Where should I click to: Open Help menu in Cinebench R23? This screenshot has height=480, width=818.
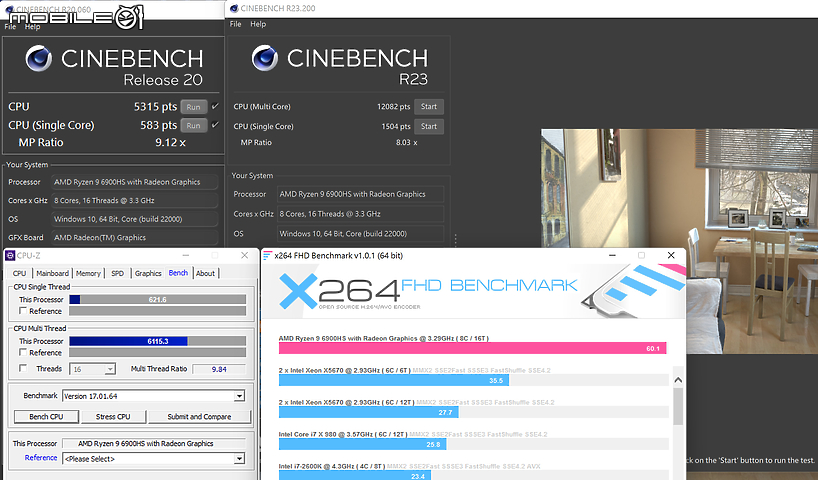[x=258, y=24]
